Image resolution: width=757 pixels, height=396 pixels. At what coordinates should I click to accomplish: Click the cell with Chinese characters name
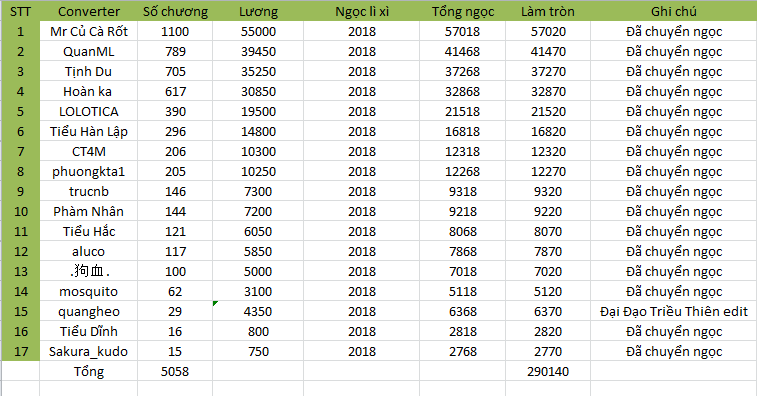tap(88, 271)
